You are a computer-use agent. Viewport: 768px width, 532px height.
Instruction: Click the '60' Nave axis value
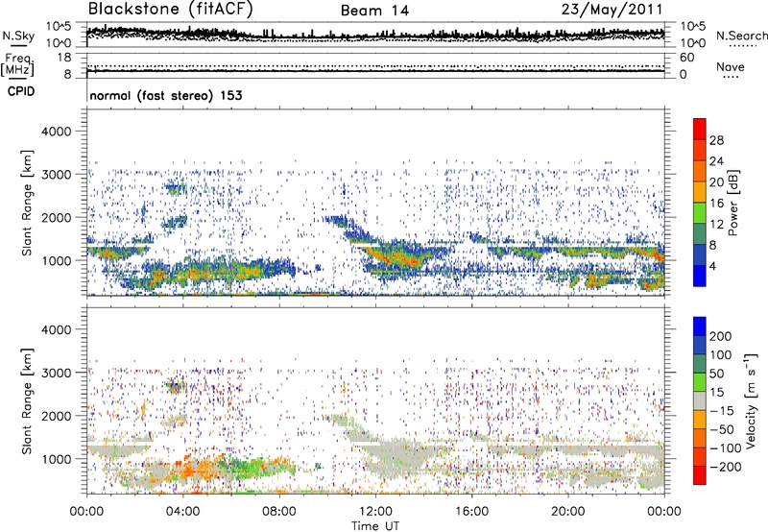[x=686, y=58]
